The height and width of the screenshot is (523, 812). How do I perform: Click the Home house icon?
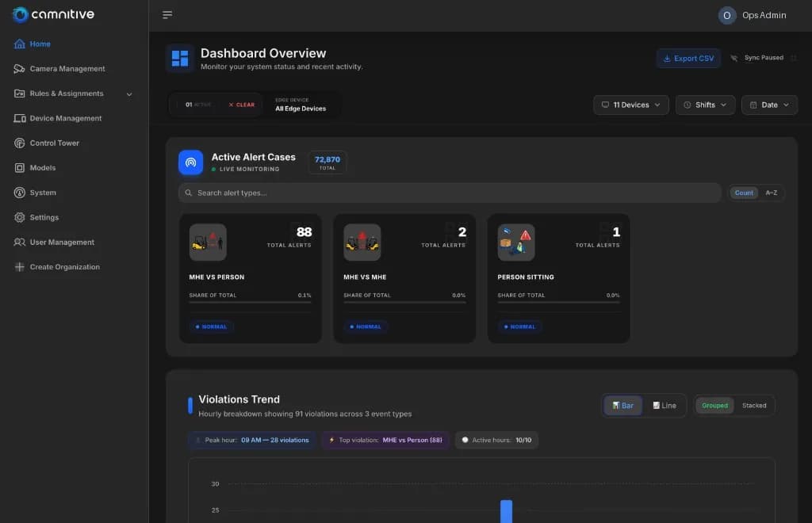(20, 44)
